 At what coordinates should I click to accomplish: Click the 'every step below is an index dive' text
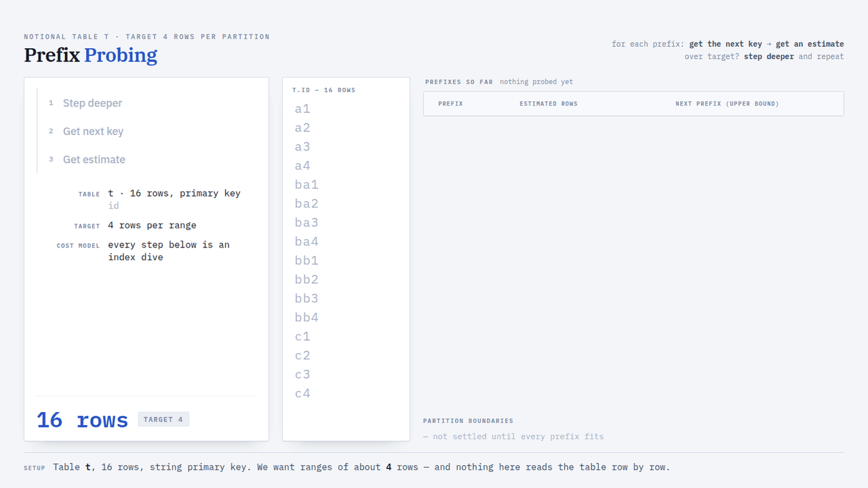[x=169, y=251]
